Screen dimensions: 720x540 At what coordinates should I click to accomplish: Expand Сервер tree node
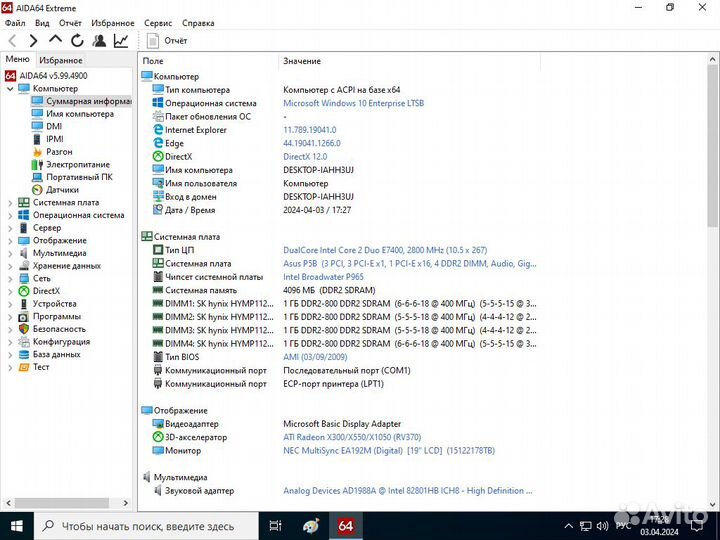tap(10, 228)
